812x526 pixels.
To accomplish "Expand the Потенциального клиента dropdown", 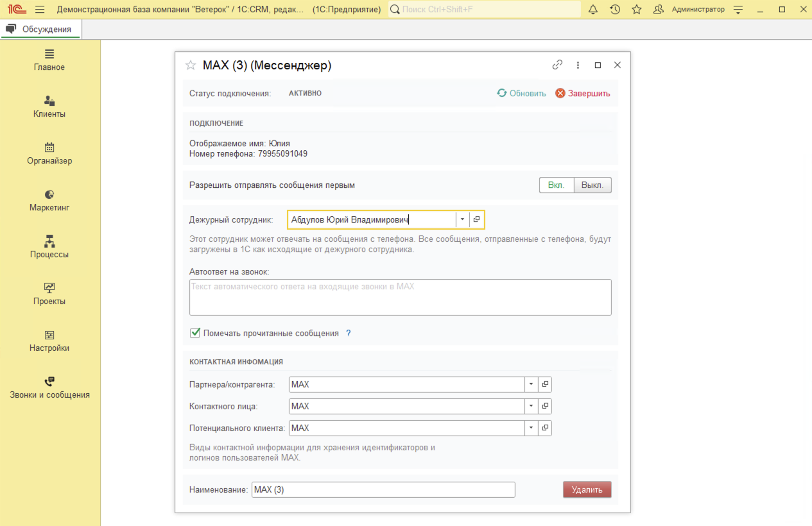I will [531, 428].
